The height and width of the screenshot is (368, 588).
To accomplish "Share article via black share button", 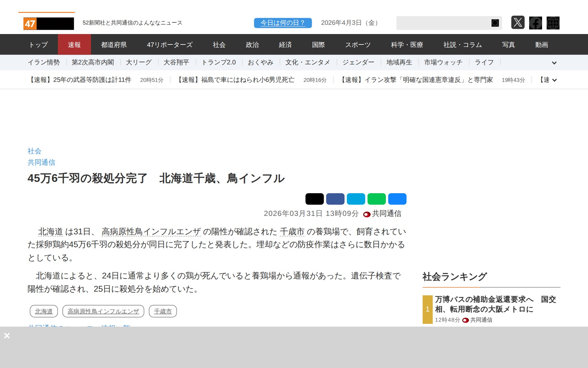I will pos(314,199).
